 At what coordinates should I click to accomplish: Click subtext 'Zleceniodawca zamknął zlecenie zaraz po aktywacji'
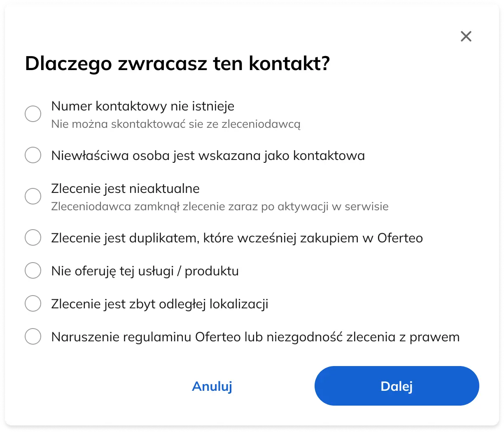click(x=219, y=207)
